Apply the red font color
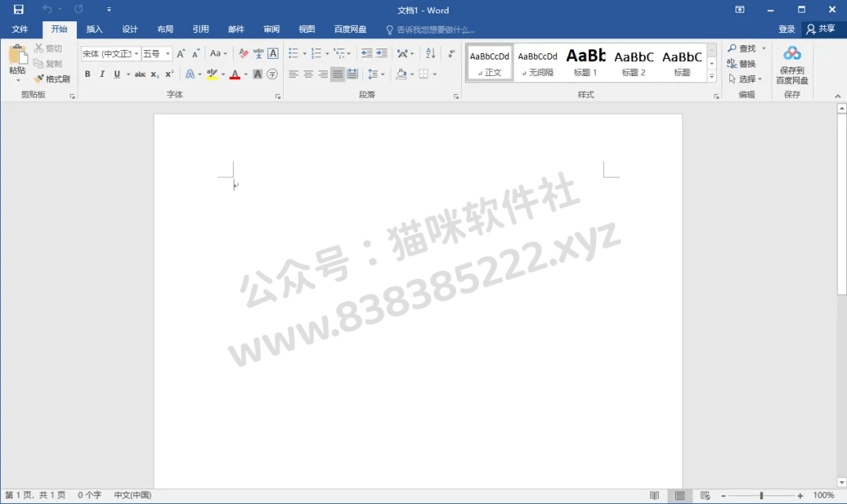847x504 pixels. pyautogui.click(x=234, y=74)
